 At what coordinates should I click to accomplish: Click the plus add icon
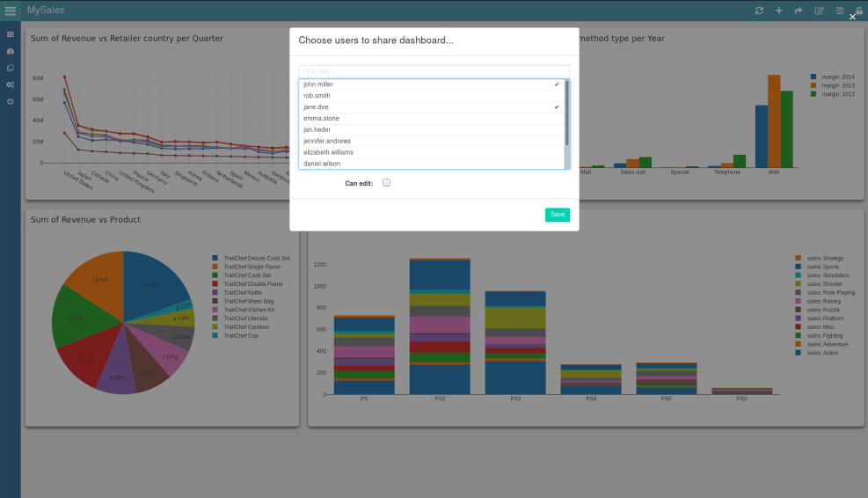point(778,11)
